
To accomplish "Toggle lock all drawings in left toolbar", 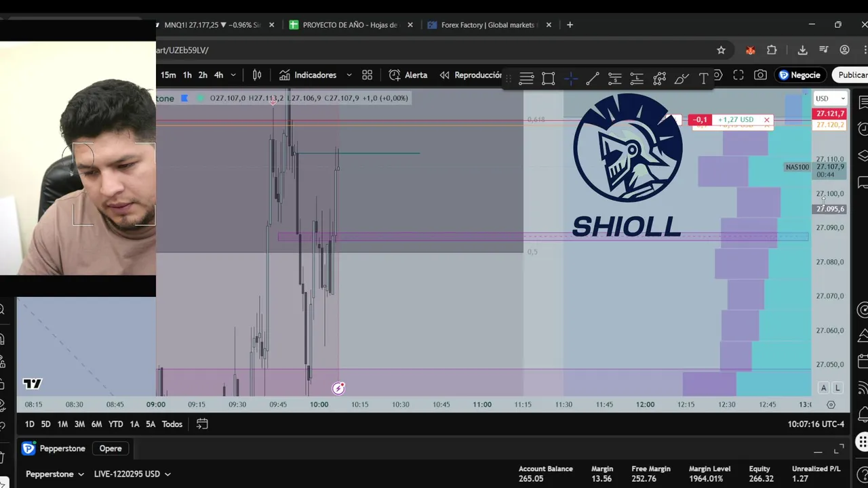I will coord(3,384).
